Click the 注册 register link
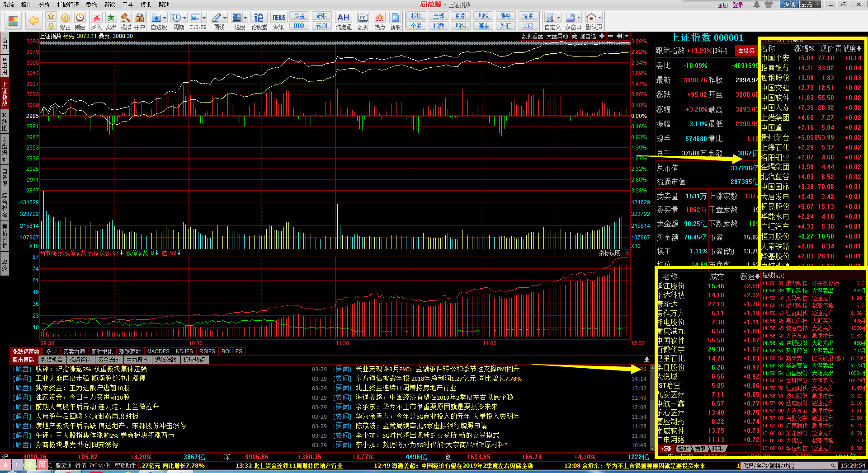Screen dimensions: 868x473 coord(722,5)
